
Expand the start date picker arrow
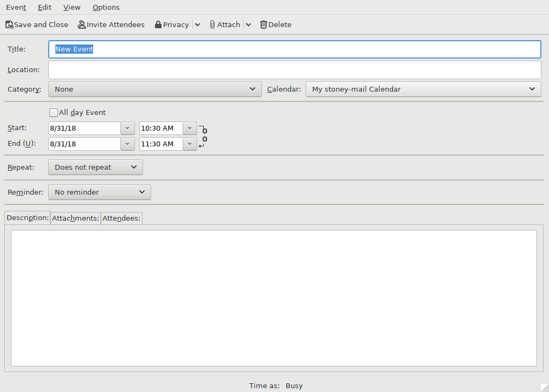(127, 128)
